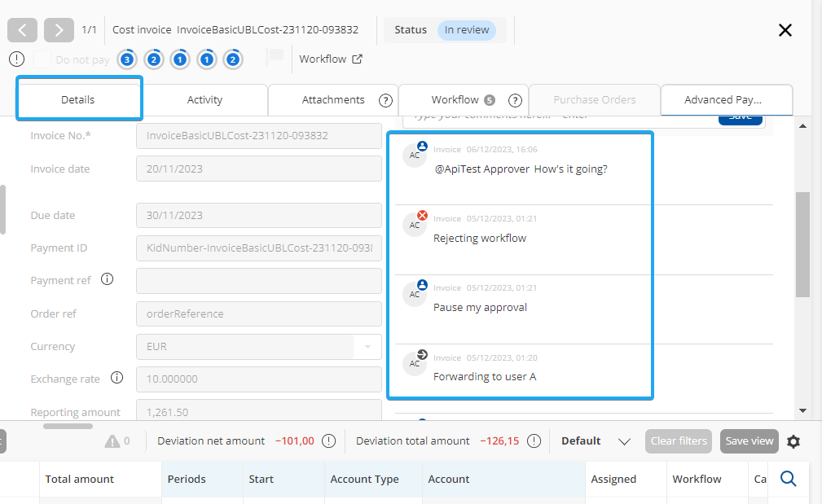The height and width of the screenshot is (504, 822).
Task: Click Deviation total amount info icon
Action: pos(534,440)
